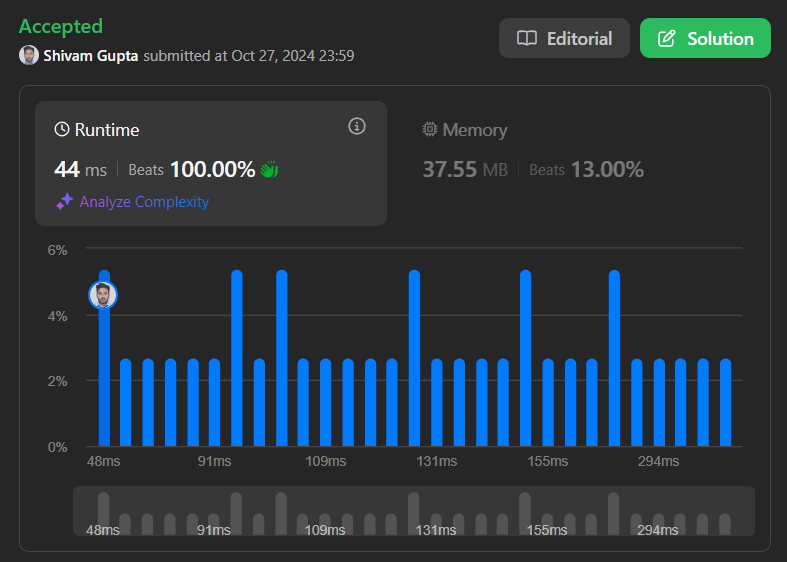Click the runtime info circle icon
This screenshot has width=787, height=562.
coord(357,126)
